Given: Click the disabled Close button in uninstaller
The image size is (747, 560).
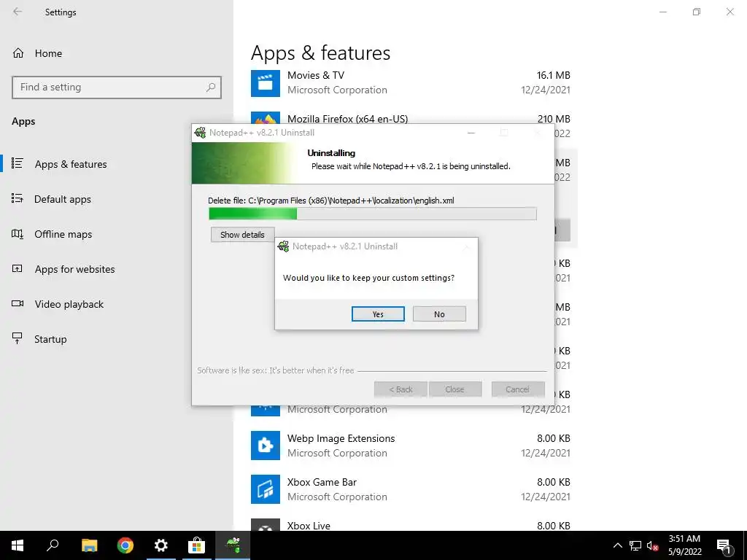Looking at the screenshot, I should click(x=455, y=389).
